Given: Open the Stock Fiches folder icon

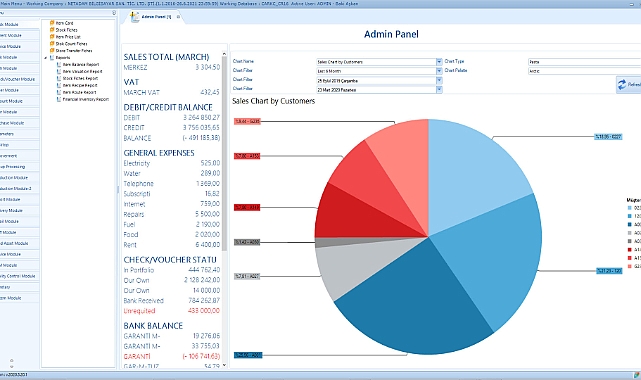Looking at the screenshot, I should [52, 30].
